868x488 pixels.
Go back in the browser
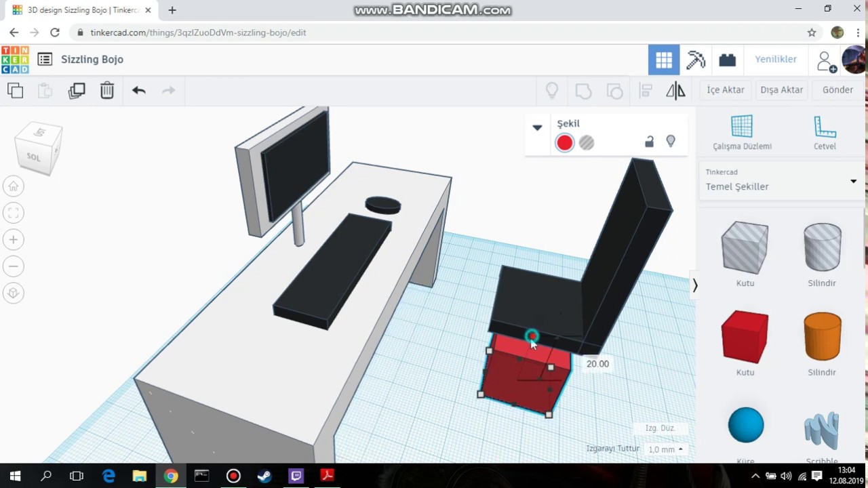click(14, 33)
